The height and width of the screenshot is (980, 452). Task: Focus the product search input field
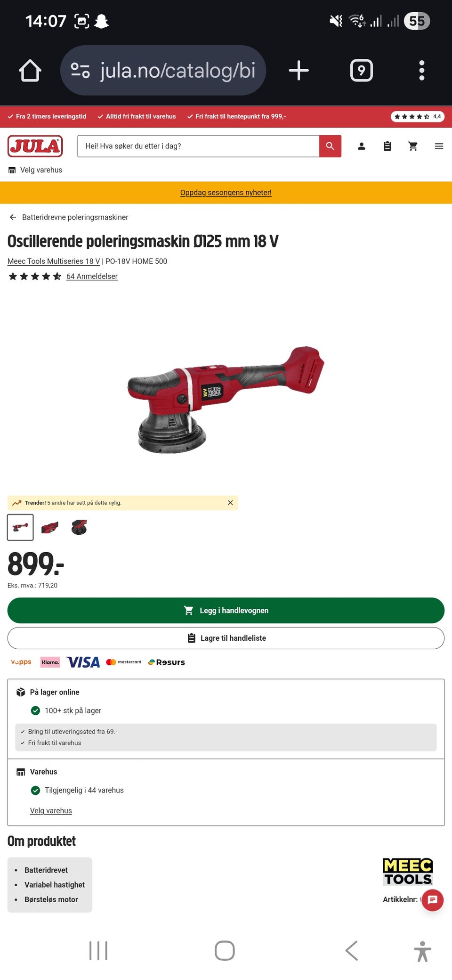click(198, 146)
